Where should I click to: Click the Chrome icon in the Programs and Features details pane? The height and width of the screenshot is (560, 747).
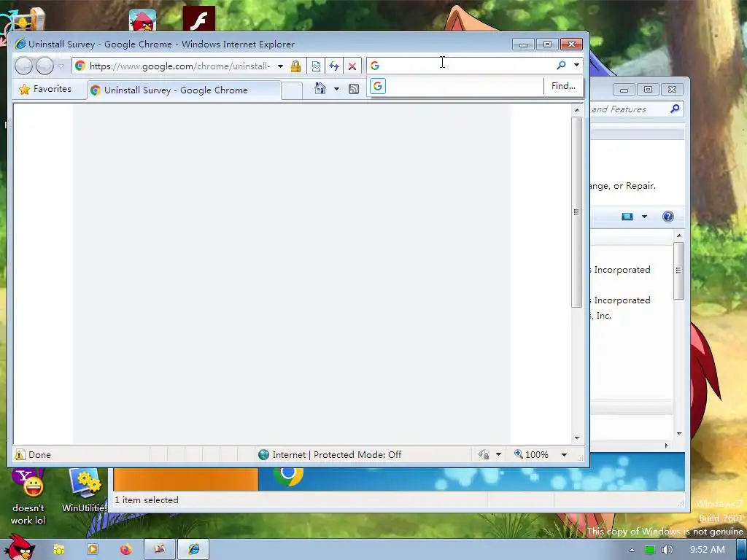288,477
